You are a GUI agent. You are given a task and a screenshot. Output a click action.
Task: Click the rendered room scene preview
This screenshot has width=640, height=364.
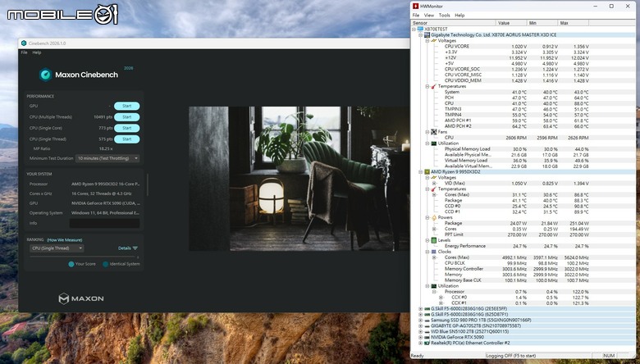click(x=299, y=179)
